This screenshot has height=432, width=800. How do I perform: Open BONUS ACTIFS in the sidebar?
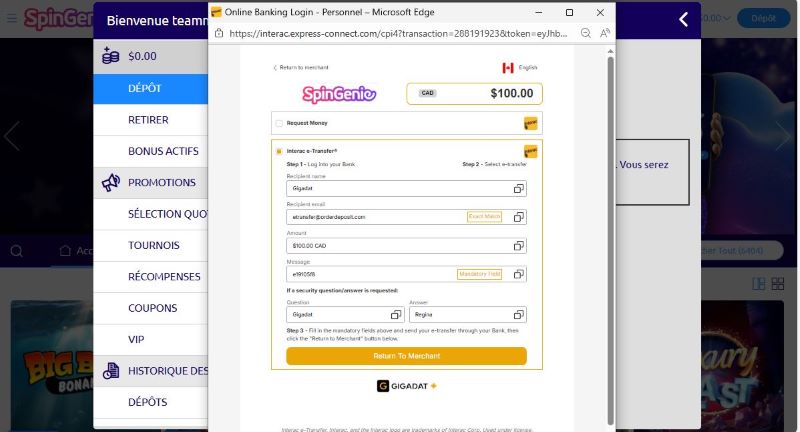coord(151,151)
